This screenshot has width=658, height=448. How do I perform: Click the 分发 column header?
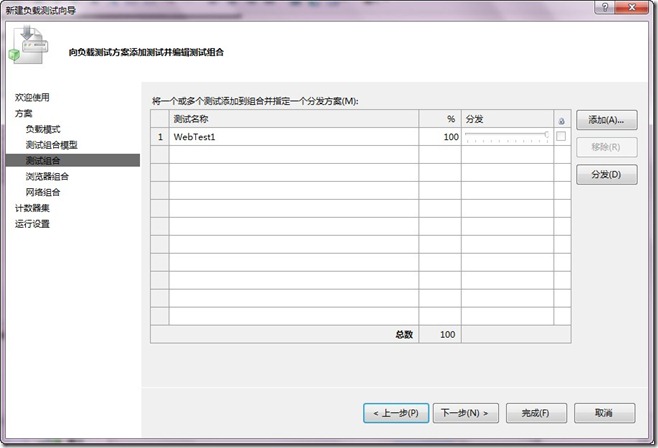point(507,119)
